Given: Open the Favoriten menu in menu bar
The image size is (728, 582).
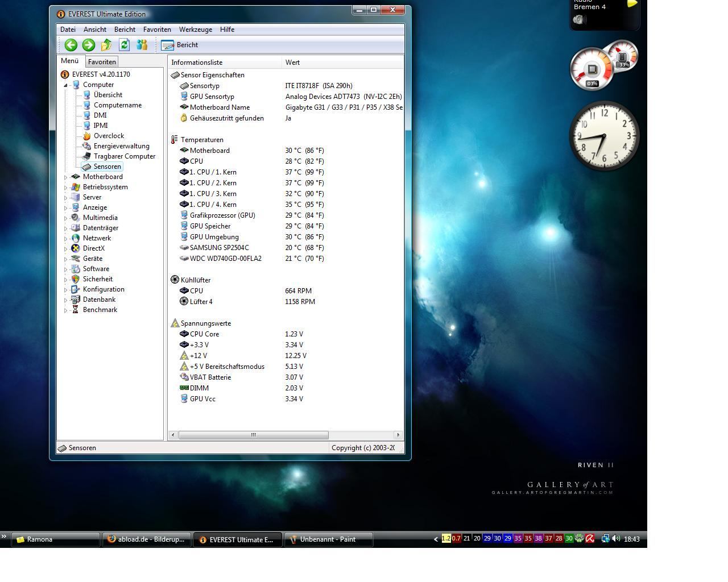Looking at the screenshot, I should 157,30.
